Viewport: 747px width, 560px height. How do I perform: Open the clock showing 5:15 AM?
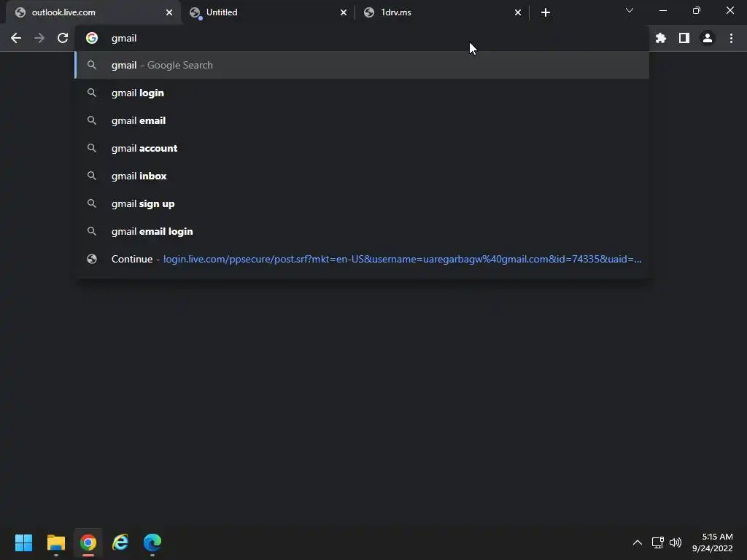pos(713,542)
